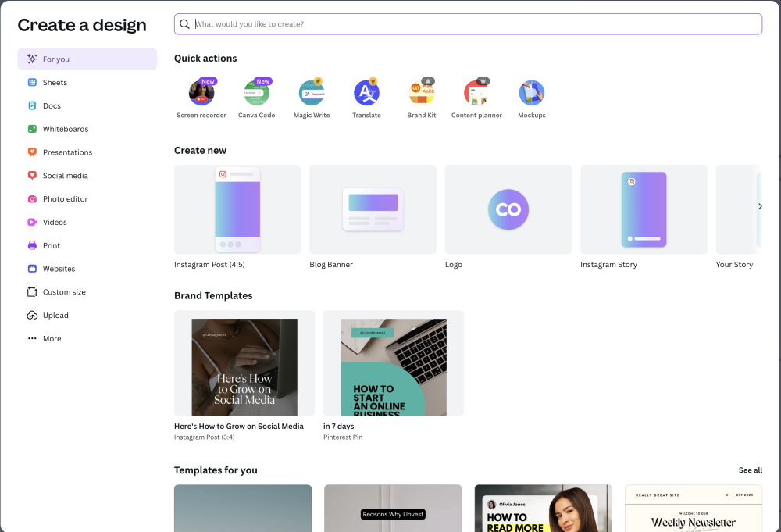This screenshot has height=532, width=781.
Task: Choose Custom size for a new design
Action: point(62,291)
